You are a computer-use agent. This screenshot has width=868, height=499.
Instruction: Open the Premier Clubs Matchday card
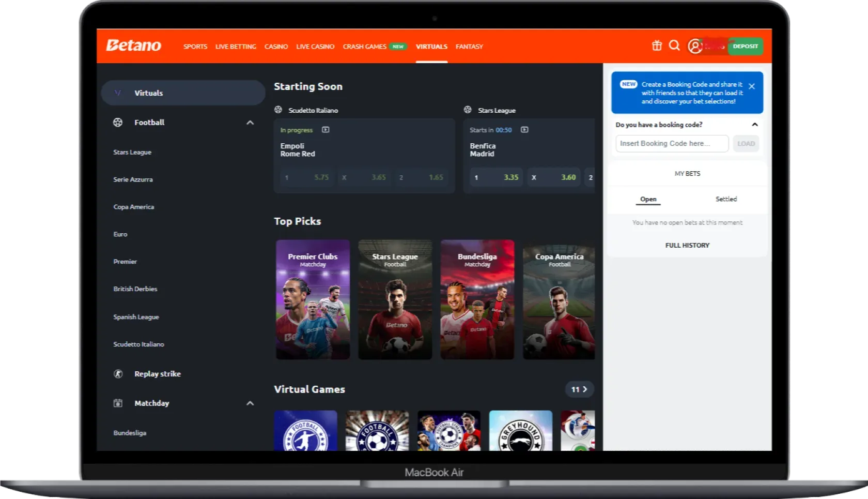pos(313,299)
